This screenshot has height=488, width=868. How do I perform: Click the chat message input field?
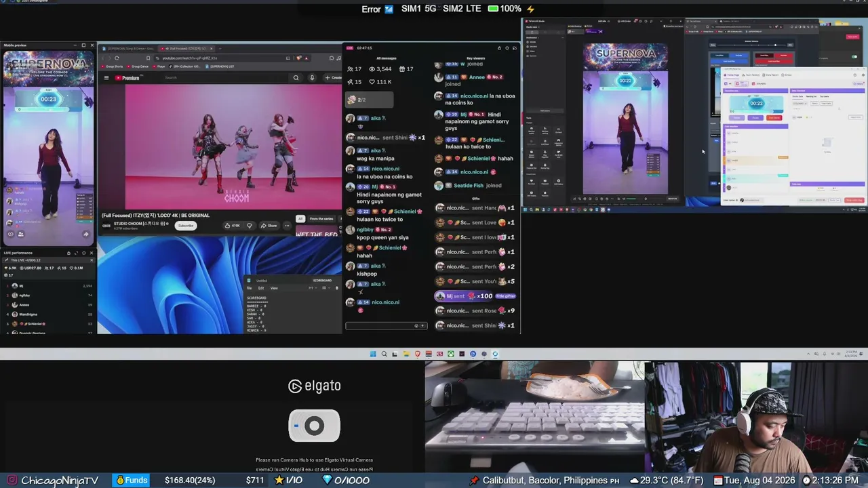pyautogui.click(x=386, y=326)
